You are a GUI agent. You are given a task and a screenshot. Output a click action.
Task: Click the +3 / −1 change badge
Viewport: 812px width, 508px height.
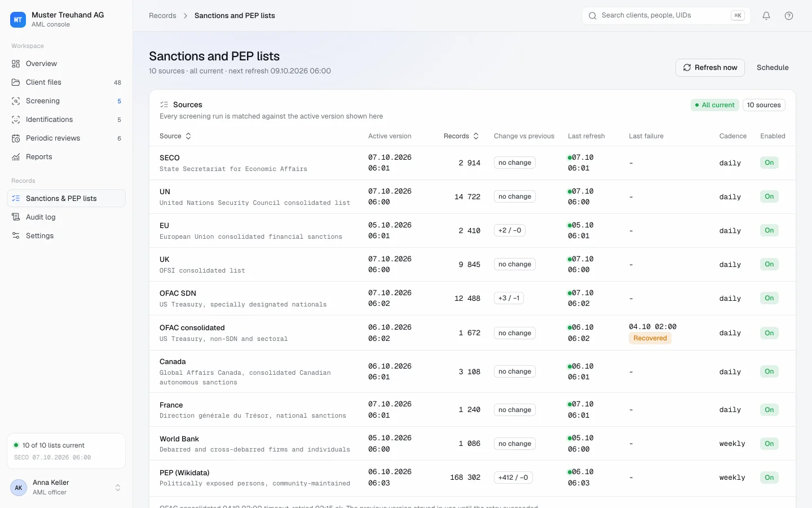pos(509,298)
